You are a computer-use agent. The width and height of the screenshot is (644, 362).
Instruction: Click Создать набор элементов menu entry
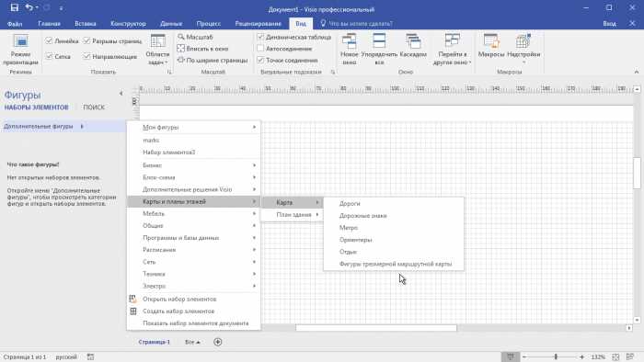pos(193,311)
